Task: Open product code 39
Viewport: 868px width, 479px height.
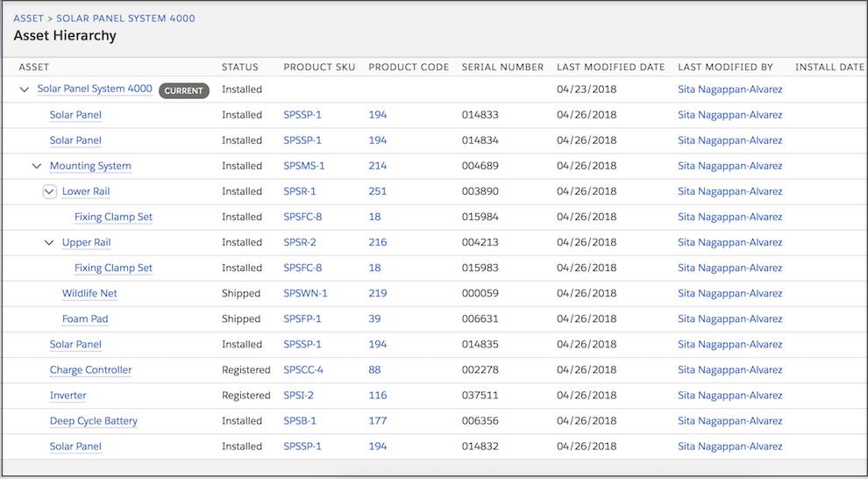Action: pos(374,318)
